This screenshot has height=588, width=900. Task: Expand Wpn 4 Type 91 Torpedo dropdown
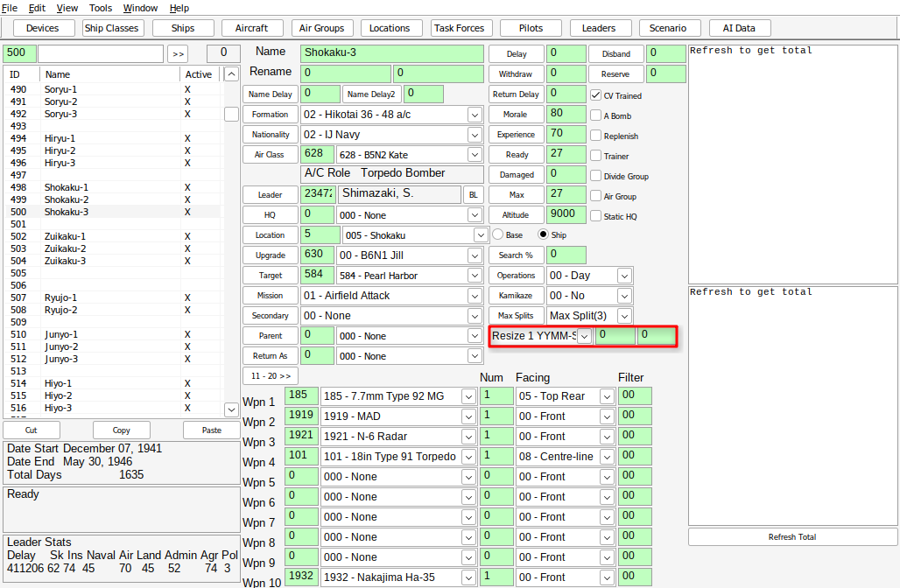coord(469,457)
